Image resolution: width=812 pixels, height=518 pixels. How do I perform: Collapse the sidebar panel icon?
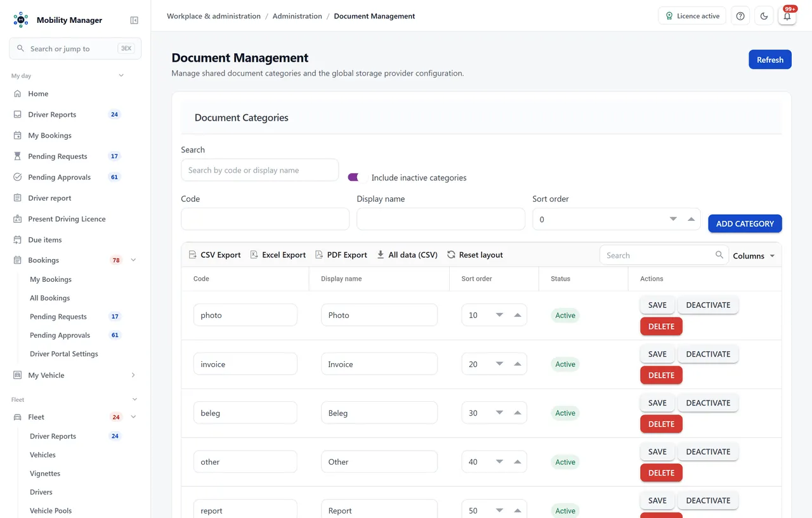[134, 20]
